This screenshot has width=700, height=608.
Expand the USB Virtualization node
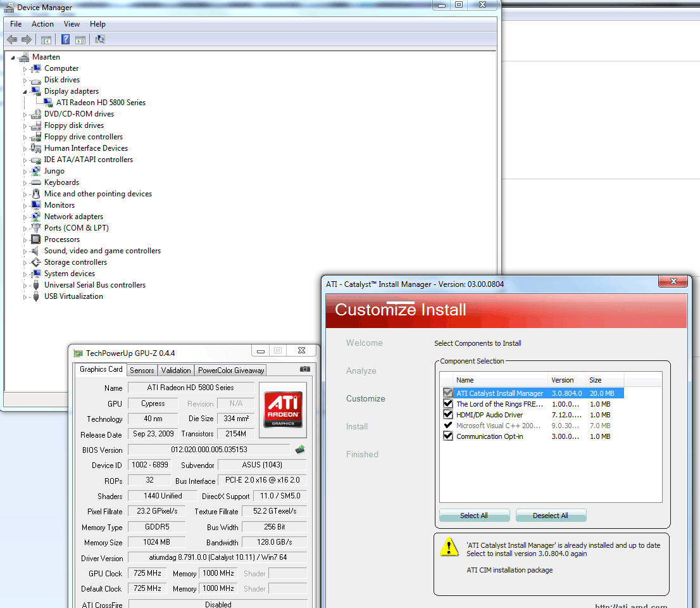click(x=25, y=297)
